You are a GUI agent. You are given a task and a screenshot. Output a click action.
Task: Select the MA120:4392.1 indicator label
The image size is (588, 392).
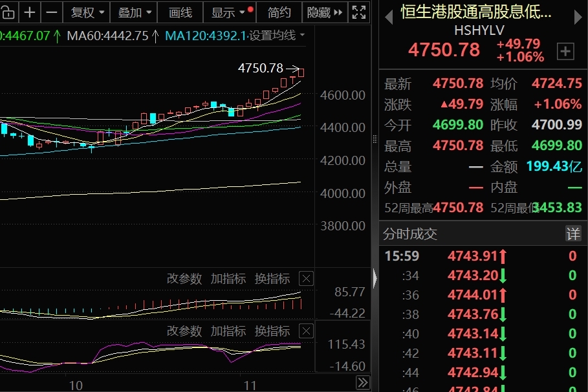206,36
